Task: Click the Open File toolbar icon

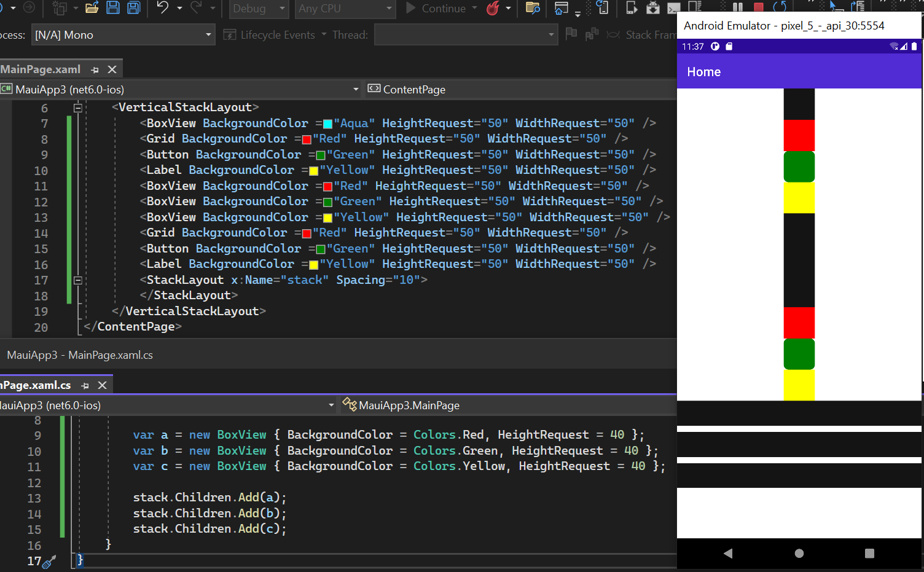Action: (x=92, y=7)
